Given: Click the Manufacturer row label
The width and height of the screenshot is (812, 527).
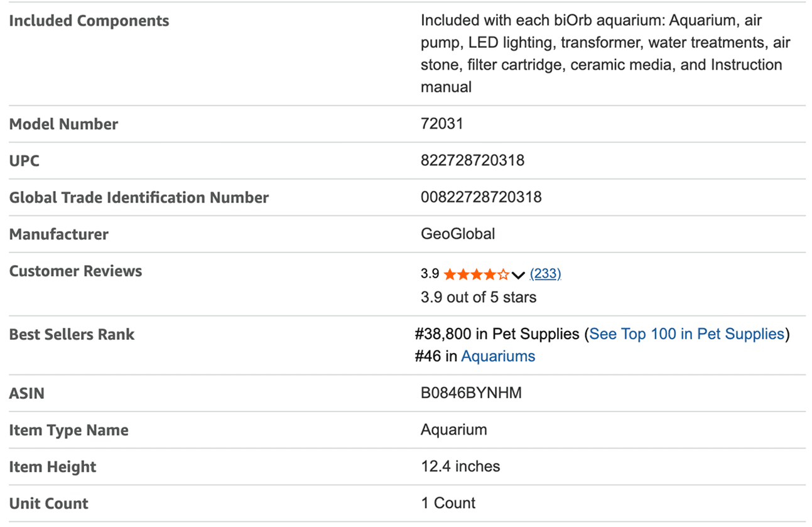Looking at the screenshot, I should pos(58,234).
